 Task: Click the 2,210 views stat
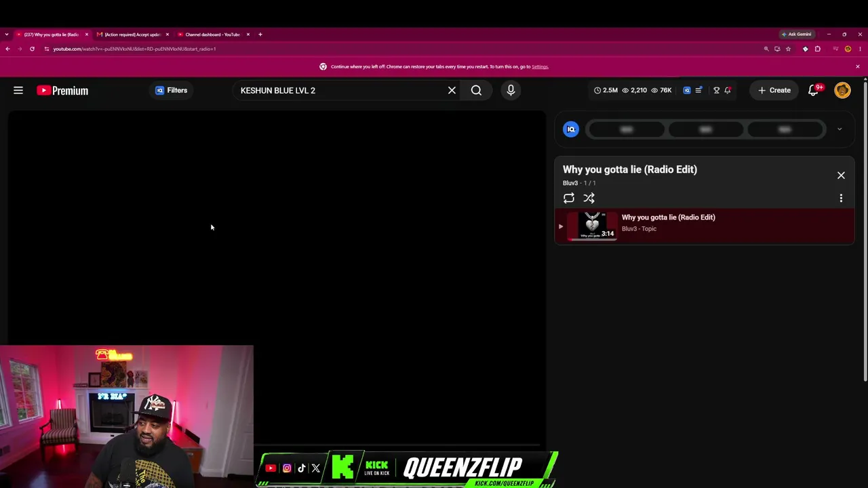click(634, 90)
